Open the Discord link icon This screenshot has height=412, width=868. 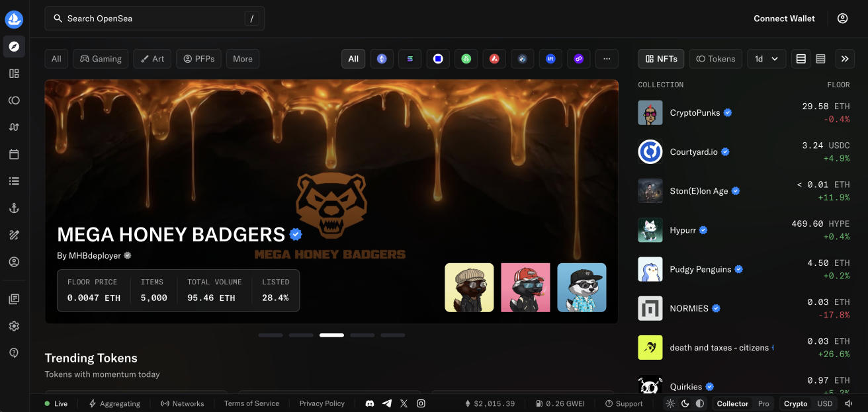(x=370, y=403)
